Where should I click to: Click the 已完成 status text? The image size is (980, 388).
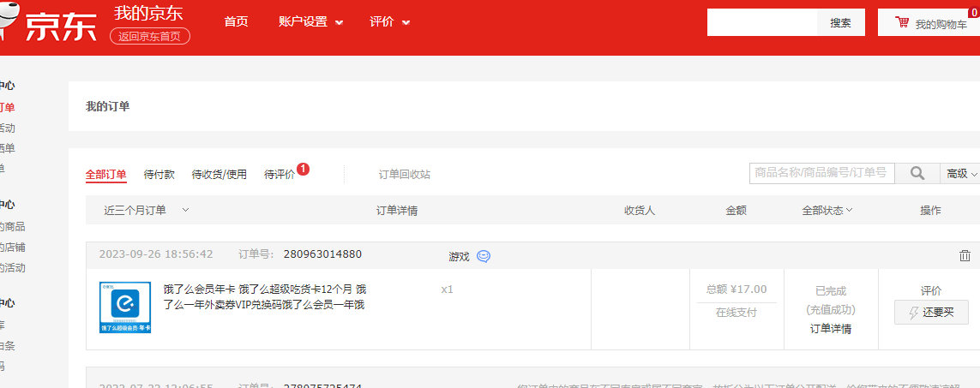tap(831, 291)
